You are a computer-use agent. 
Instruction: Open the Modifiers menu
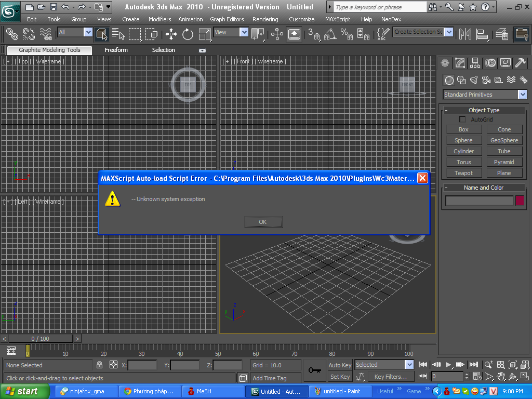(159, 19)
